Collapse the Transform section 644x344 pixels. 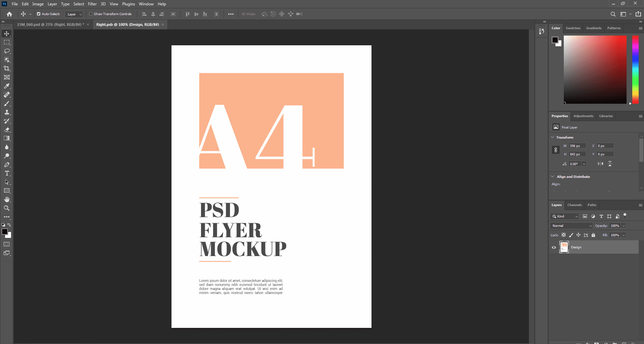[552, 137]
